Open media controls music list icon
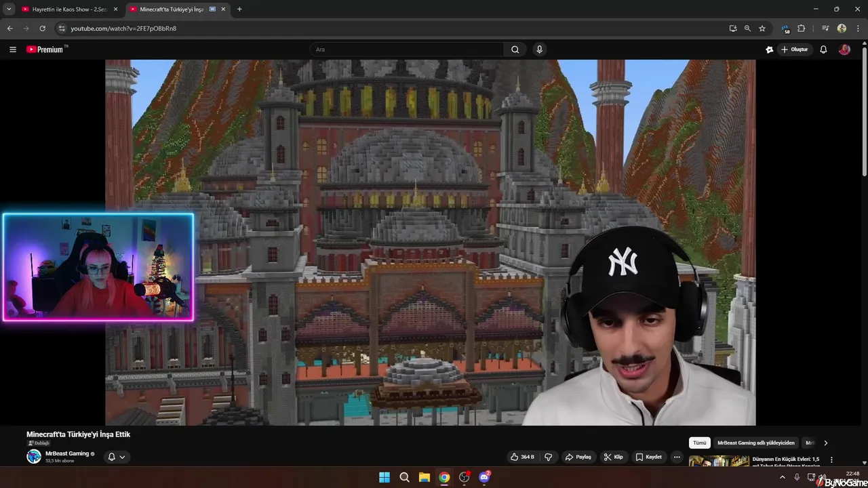The height and width of the screenshot is (488, 868). pos(825,28)
